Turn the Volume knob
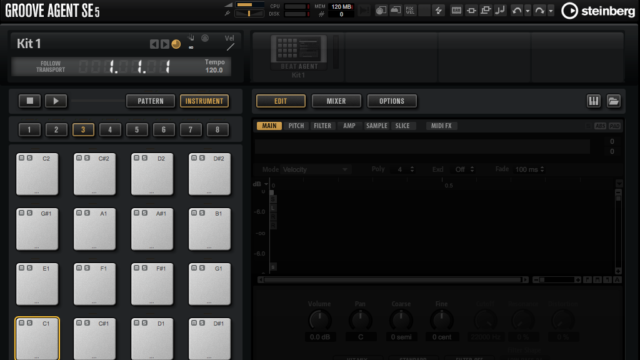This screenshot has width=640, height=360. click(320, 320)
